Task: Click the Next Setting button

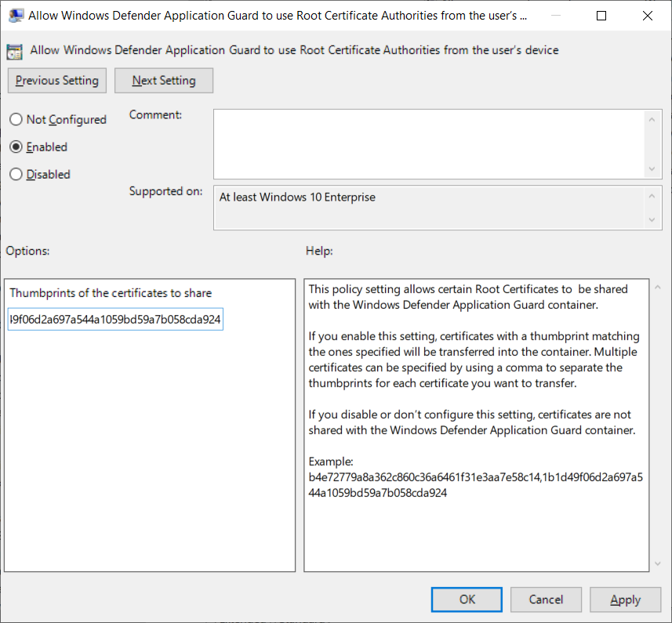Action: coord(163,80)
